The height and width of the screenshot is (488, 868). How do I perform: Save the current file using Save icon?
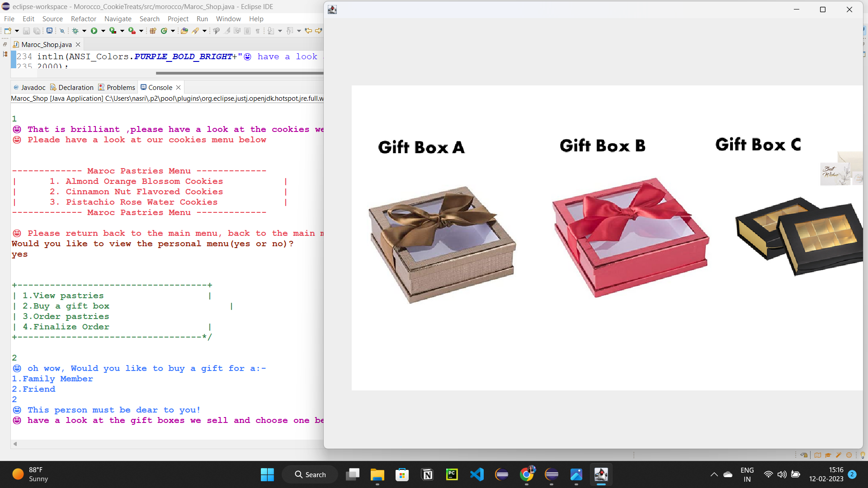(x=26, y=31)
